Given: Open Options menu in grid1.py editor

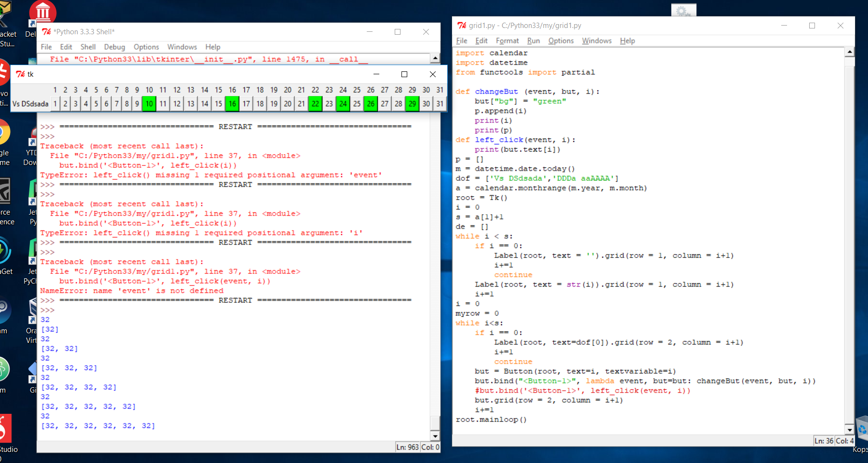Looking at the screenshot, I should tap(561, 41).
